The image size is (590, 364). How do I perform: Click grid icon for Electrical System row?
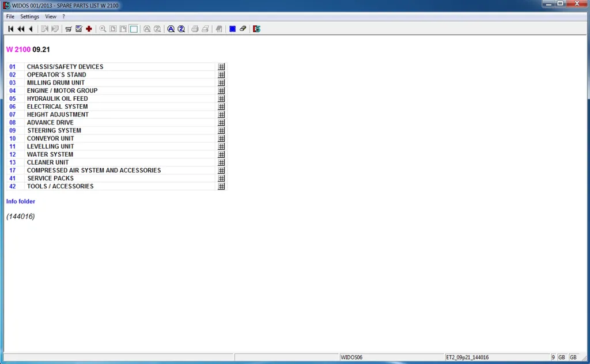click(221, 107)
